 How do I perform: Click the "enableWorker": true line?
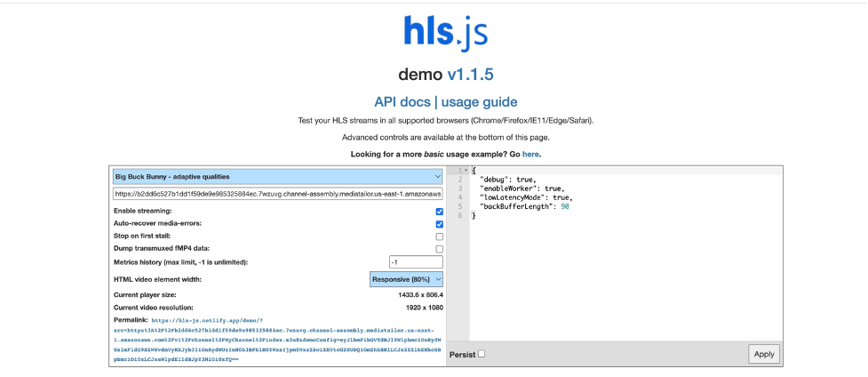(522, 188)
